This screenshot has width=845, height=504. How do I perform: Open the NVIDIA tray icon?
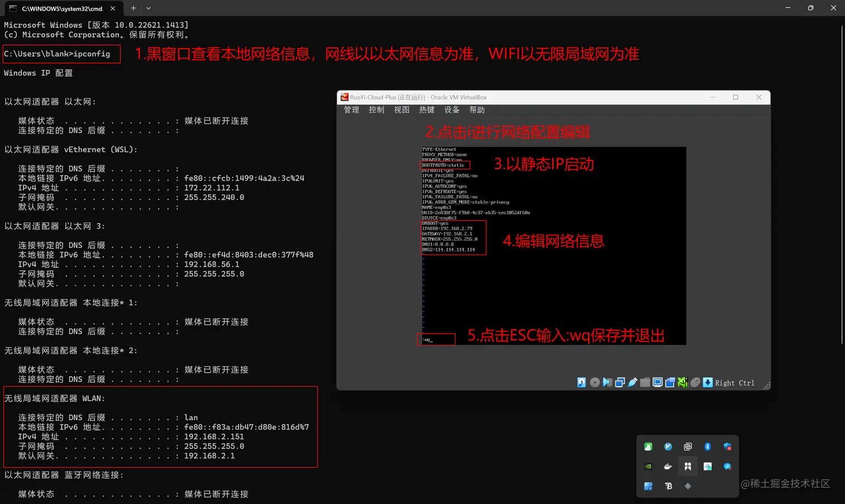(648, 466)
